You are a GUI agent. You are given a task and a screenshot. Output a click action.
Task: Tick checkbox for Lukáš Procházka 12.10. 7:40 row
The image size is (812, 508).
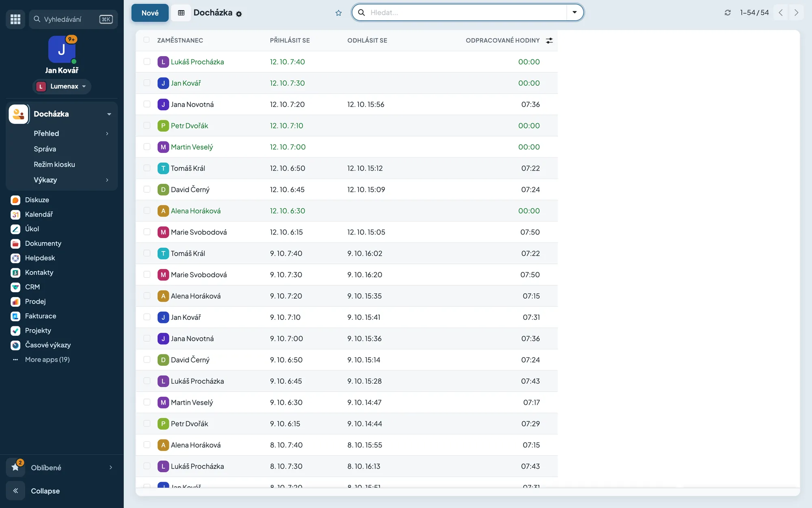pyautogui.click(x=147, y=62)
